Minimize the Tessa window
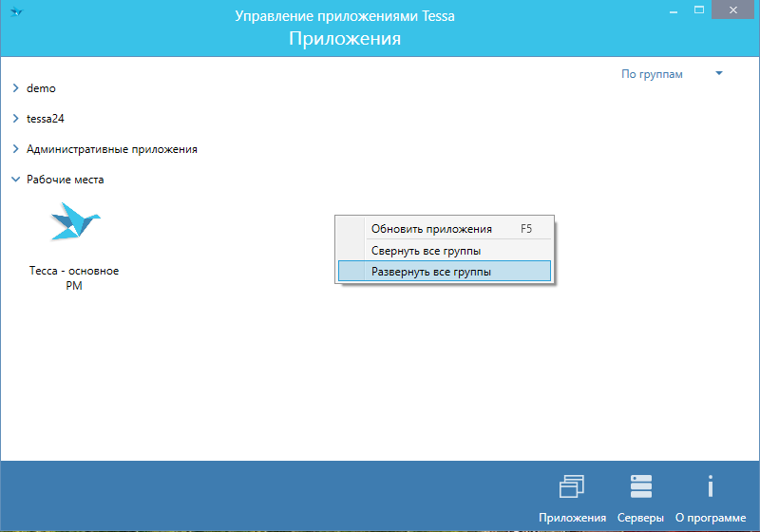Viewport: 760px width, 532px height. coord(674,10)
